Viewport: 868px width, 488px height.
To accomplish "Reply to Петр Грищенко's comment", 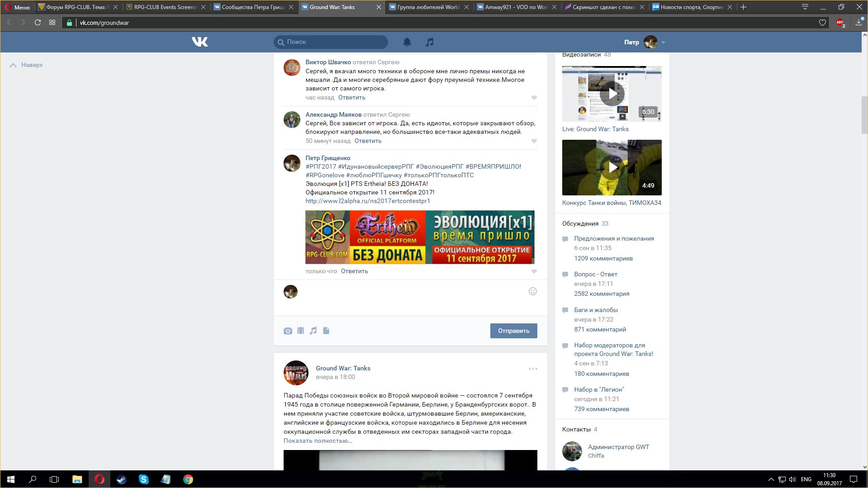I will click(354, 271).
